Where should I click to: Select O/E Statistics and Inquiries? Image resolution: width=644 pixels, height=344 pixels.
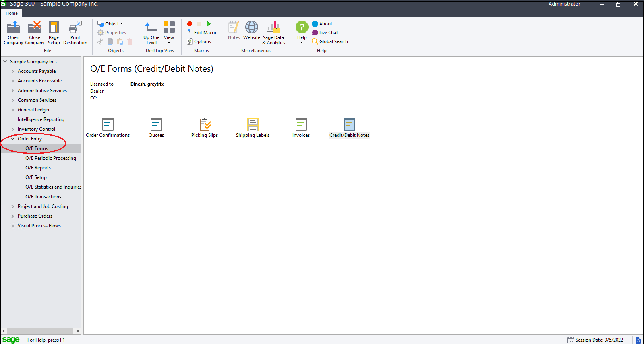(x=53, y=187)
